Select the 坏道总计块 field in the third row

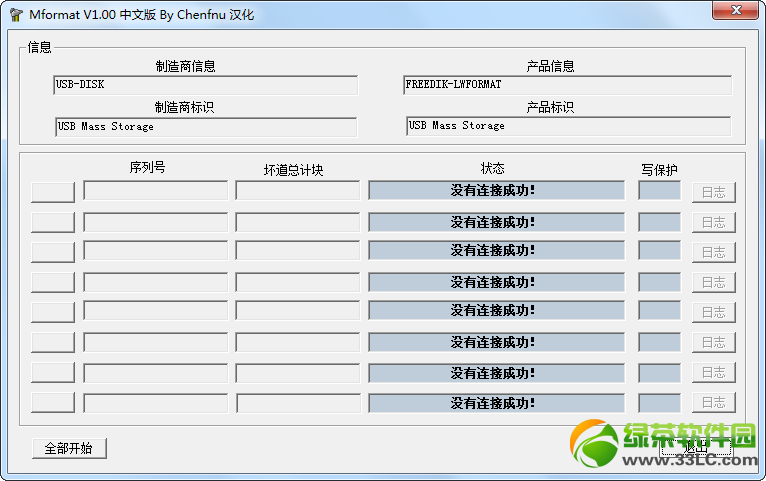click(x=298, y=251)
